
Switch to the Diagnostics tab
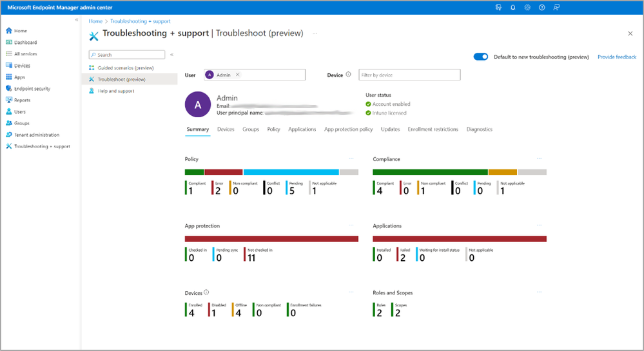479,129
